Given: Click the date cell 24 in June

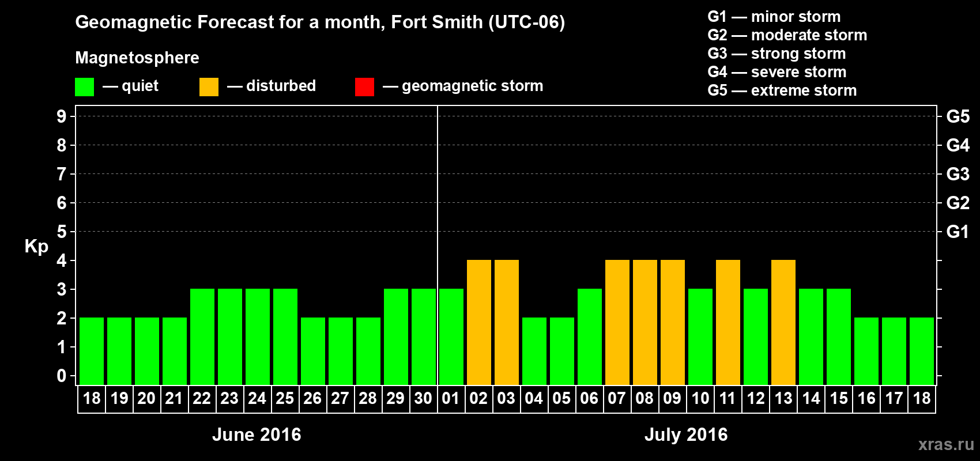Looking at the screenshot, I should (x=258, y=399).
